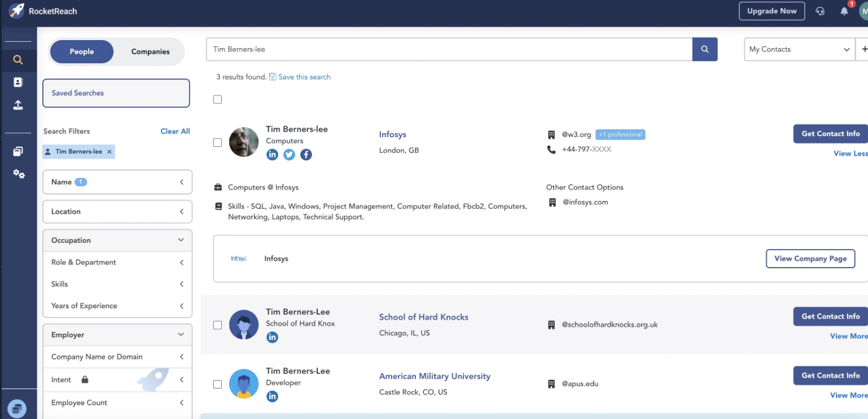Open the stacked layers icon in sidebar
Screen dimensions: 868x419
click(x=18, y=151)
